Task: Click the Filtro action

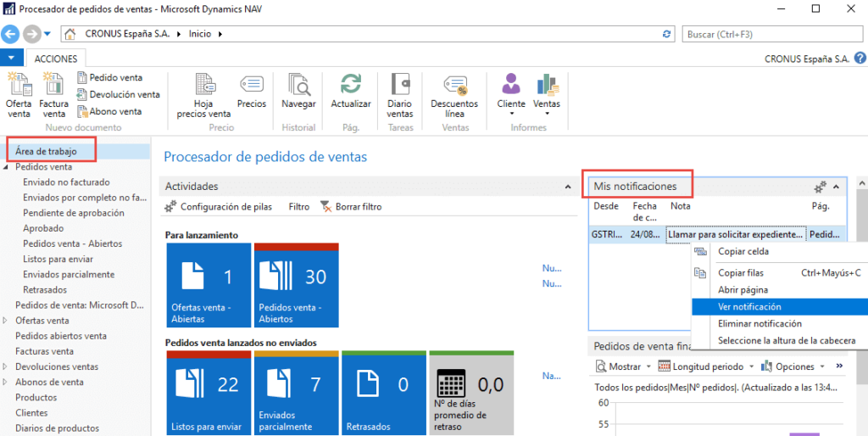Action: (299, 207)
